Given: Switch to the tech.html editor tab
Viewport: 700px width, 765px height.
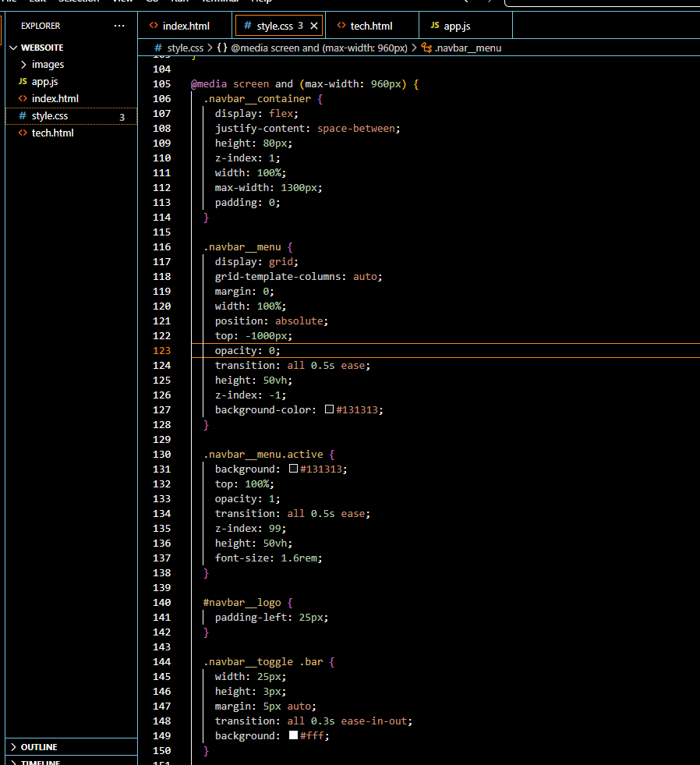Looking at the screenshot, I should tap(371, 26).
